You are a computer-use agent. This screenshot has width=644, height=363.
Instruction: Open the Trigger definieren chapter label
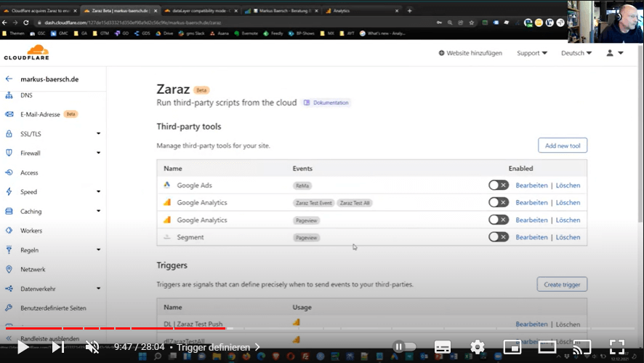(218, 348)
